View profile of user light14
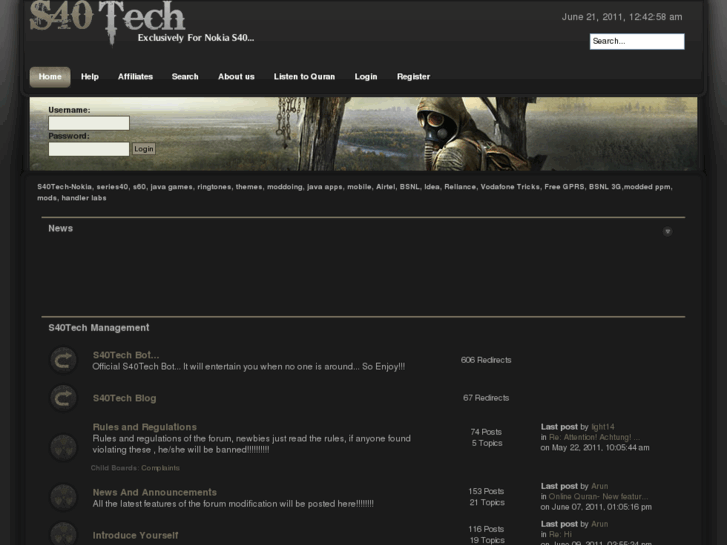Viewport: 727px width, 545px height. pyautogui.click(x=603, y=427)
